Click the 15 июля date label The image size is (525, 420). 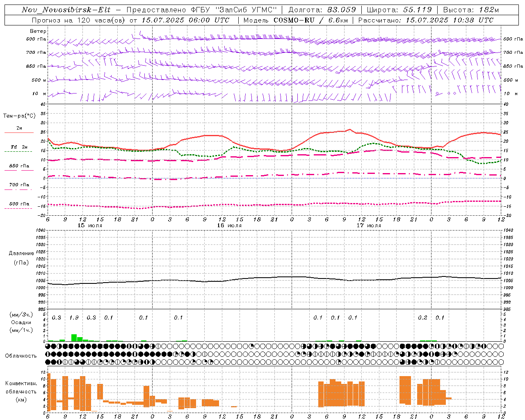90,226
